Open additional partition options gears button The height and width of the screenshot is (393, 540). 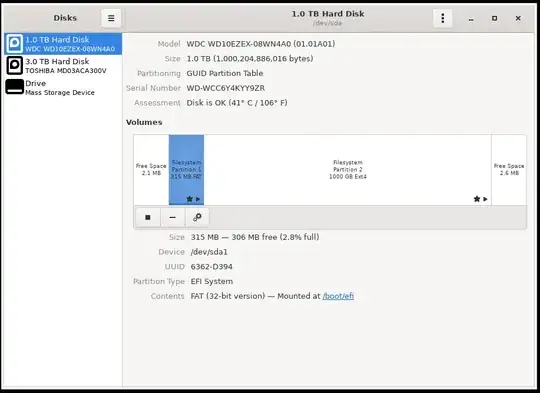point(197,217)
